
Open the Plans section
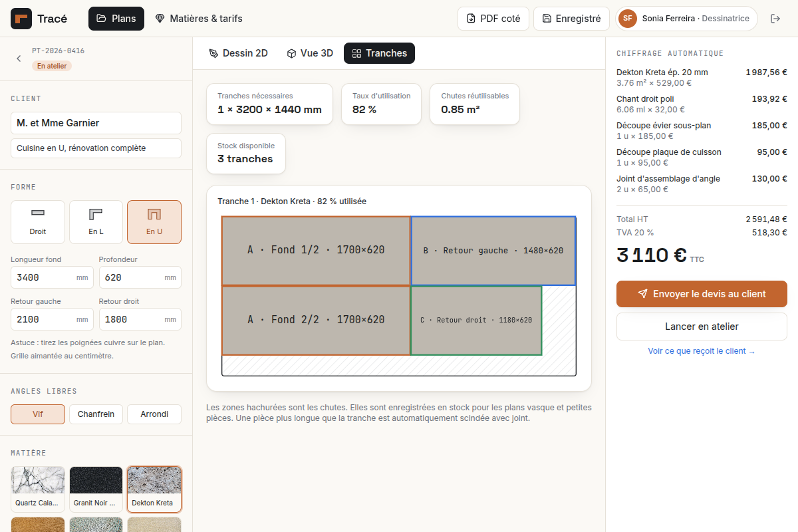tap(116, 19)
